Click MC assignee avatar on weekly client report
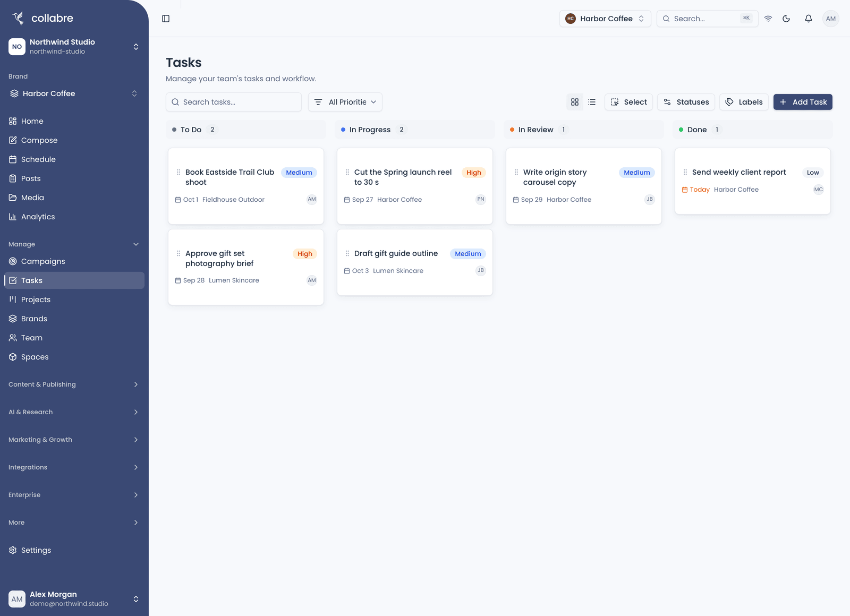The height and width of the screenshot is (616, 850). pyautogui.click(x=819, y=190)
